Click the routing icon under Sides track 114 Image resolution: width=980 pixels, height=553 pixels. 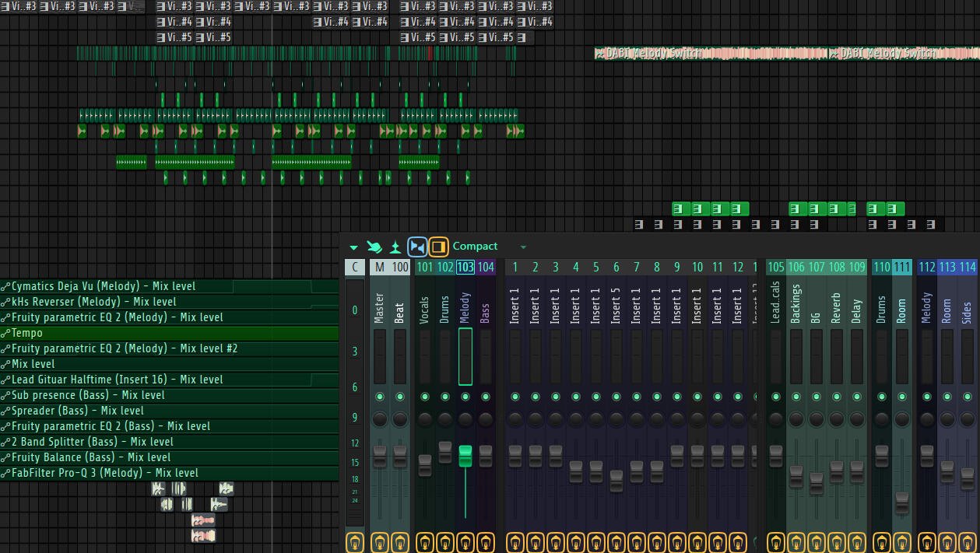click(968, 541)
